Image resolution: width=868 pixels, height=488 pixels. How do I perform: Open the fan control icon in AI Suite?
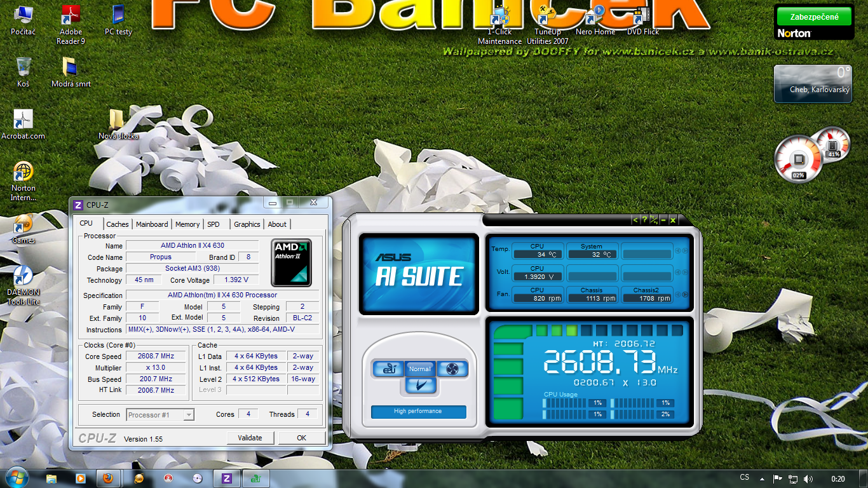pos(452,369)
